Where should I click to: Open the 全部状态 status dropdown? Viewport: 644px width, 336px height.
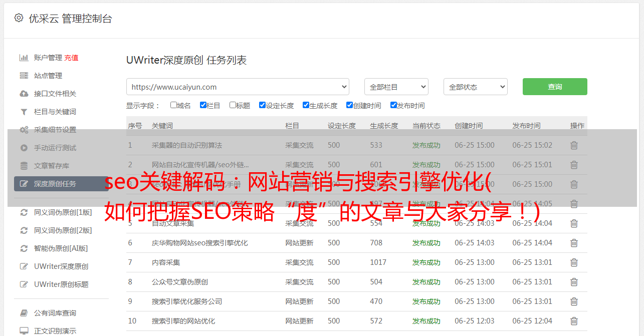pos(475,87)
